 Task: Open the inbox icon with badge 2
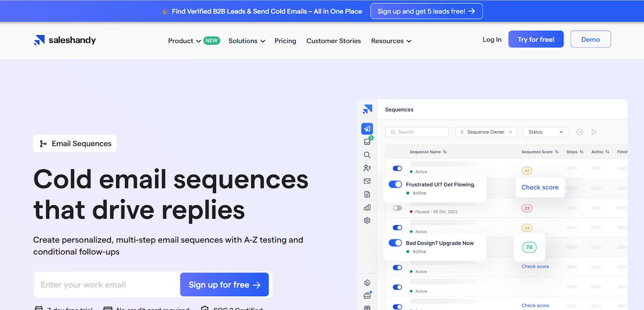coord(367,141)
